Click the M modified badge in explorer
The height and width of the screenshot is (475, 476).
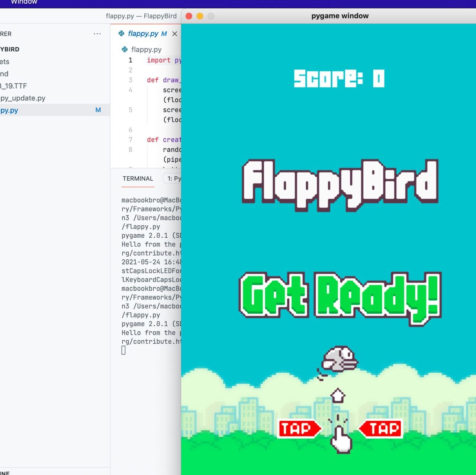98,110
